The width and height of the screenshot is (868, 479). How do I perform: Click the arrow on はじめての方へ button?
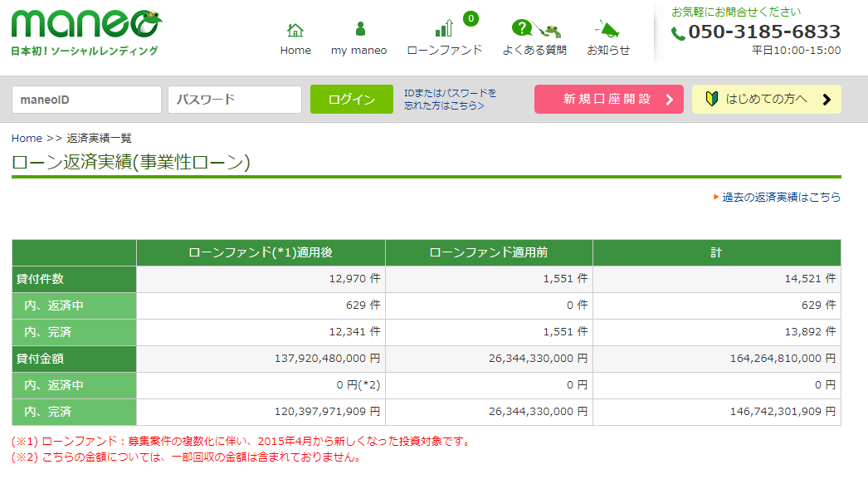tap(827, 100)
